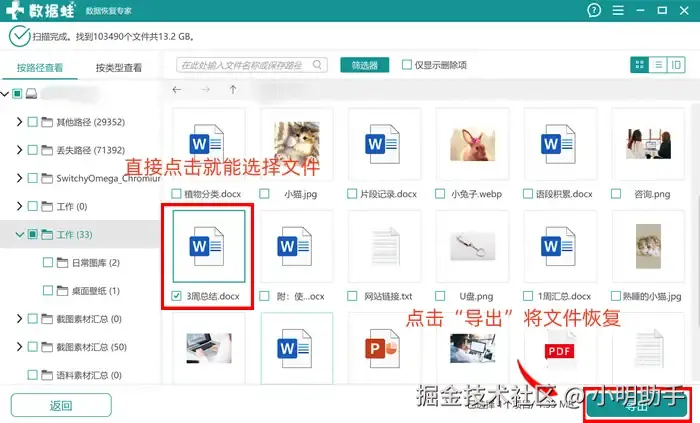Select the 桌面壁纸 (1) tree folder

(x=88, y=290)
